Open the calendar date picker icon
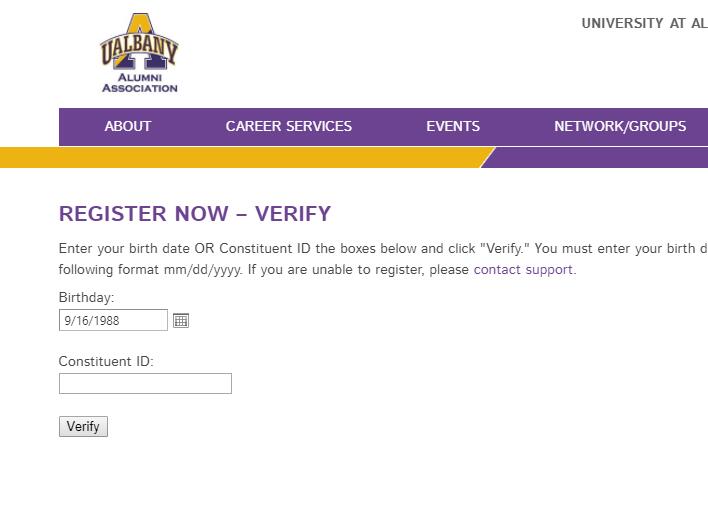Viewport: 708px width, 526px height. (181, 321)
